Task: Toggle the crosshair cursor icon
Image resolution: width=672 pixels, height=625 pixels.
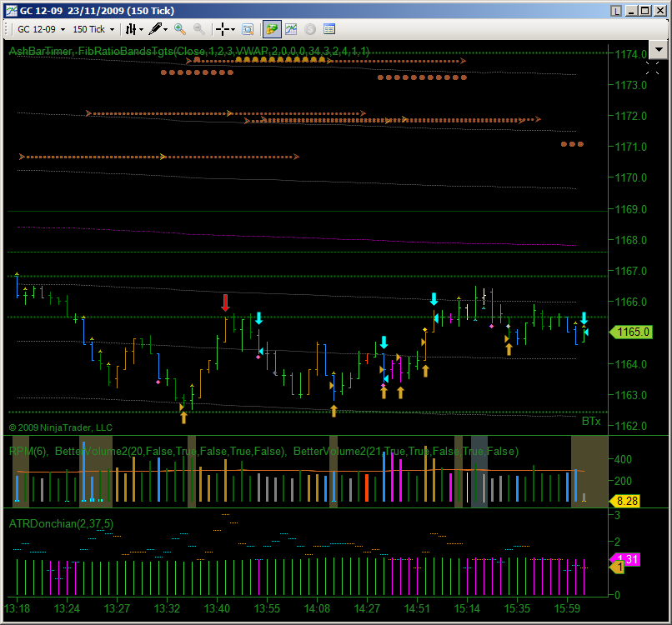Action: (x=223, y=29)
